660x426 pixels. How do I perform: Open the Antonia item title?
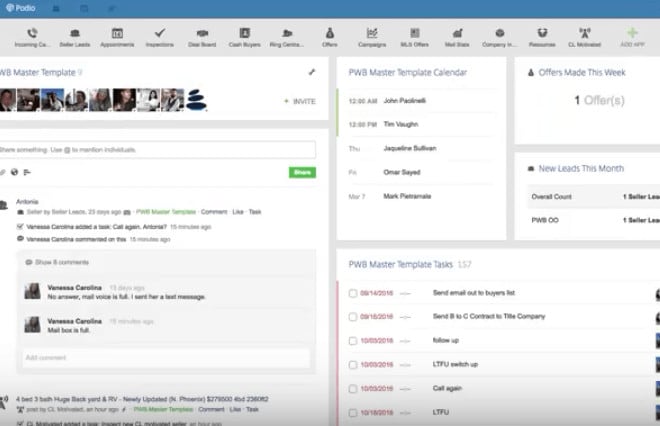tap(27, 202)
